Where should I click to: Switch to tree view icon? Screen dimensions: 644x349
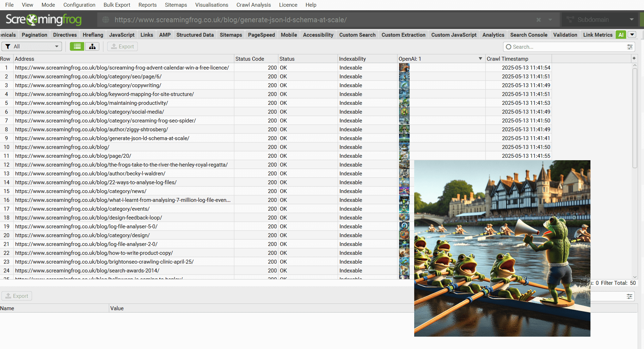[92, 47]
